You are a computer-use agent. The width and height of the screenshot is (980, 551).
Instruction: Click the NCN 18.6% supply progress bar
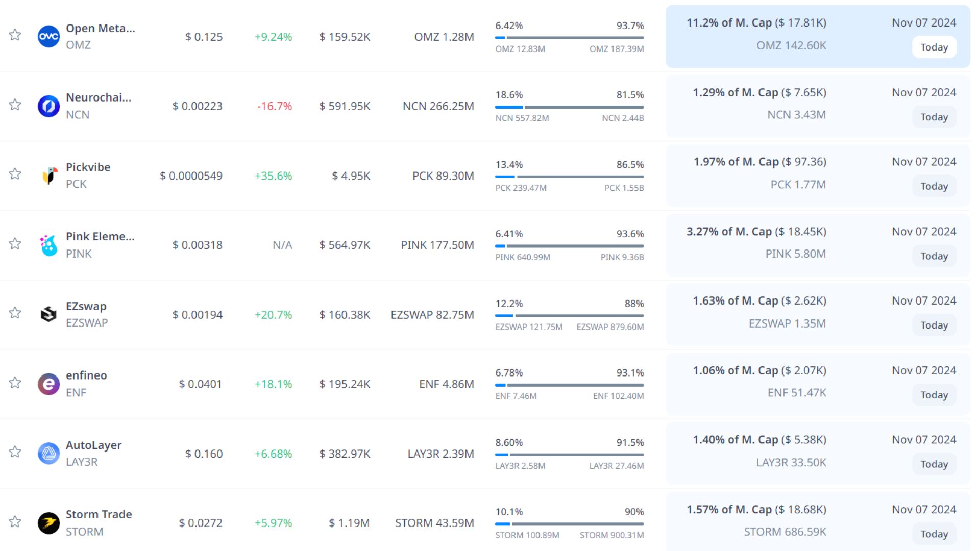(569, 107)
